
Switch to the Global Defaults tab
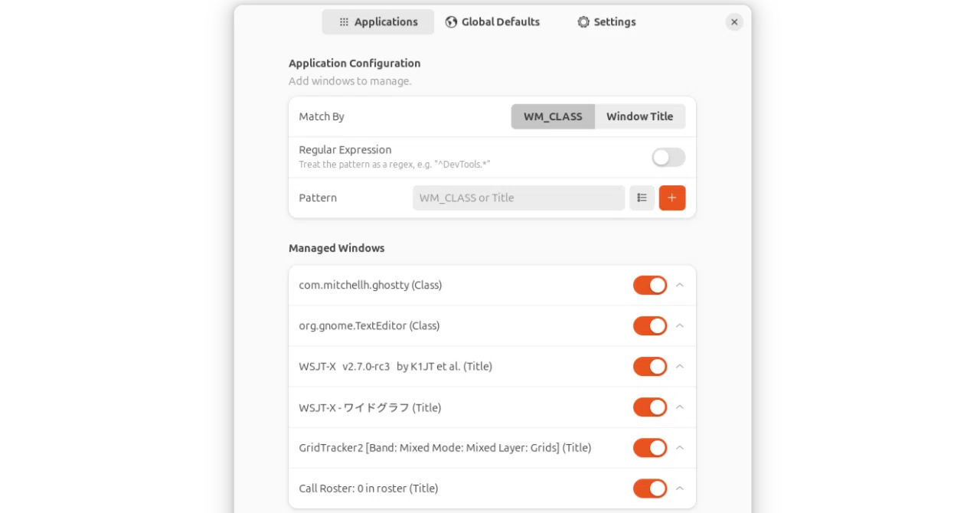(492, 22)
